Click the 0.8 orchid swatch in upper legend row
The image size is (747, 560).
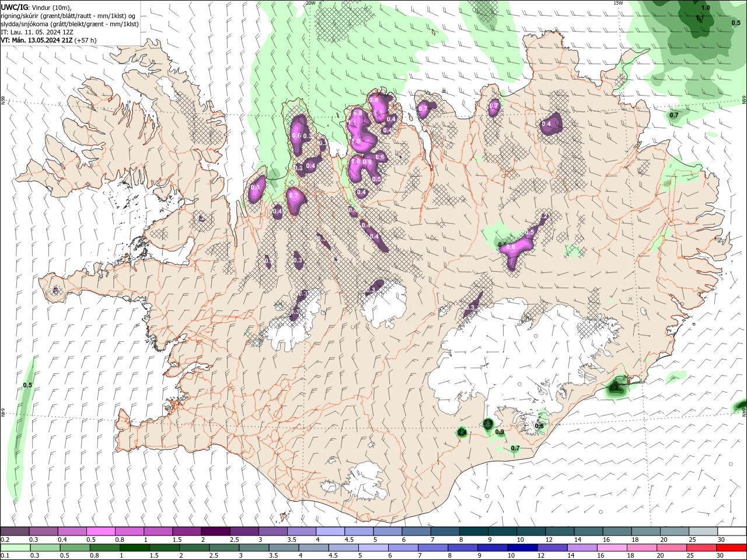(129, 531)
